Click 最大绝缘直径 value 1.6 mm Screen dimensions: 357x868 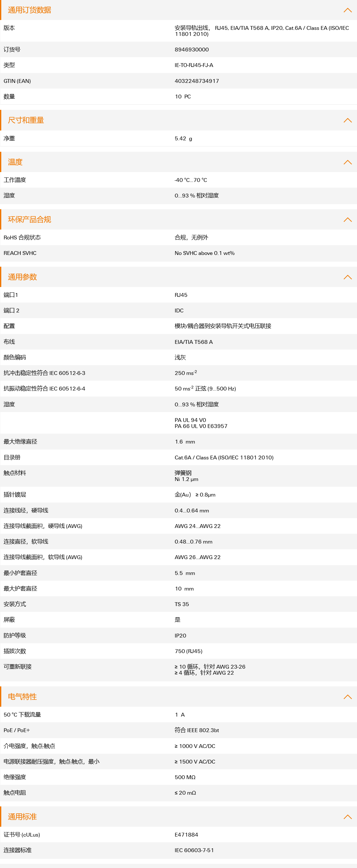coord(185,442)
